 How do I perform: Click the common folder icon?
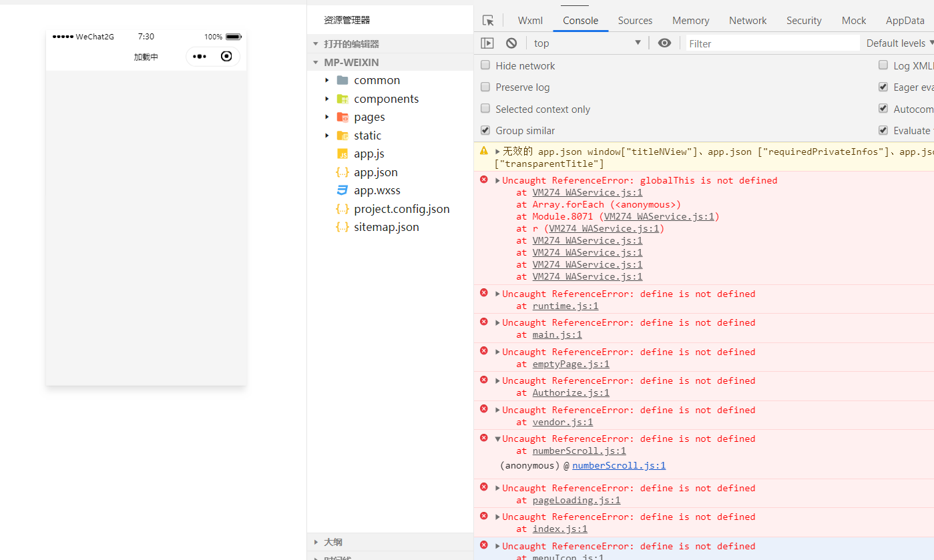[342, 80]
